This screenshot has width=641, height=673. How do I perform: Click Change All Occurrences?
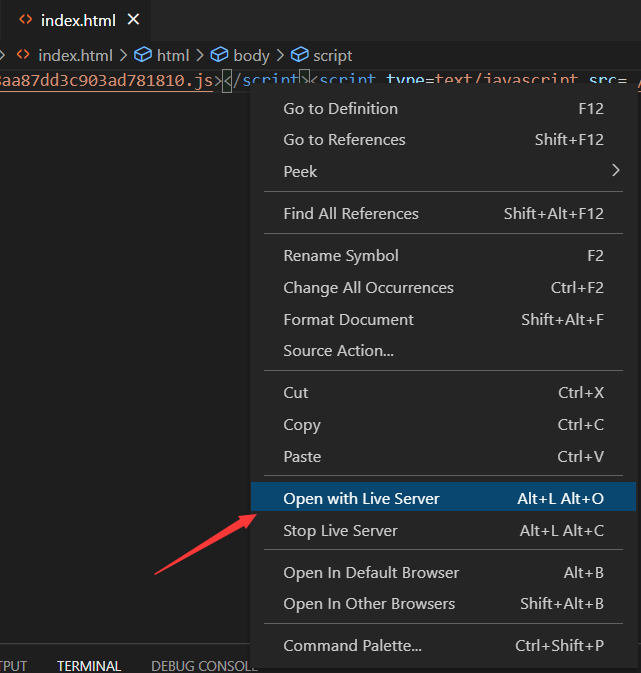368,287
